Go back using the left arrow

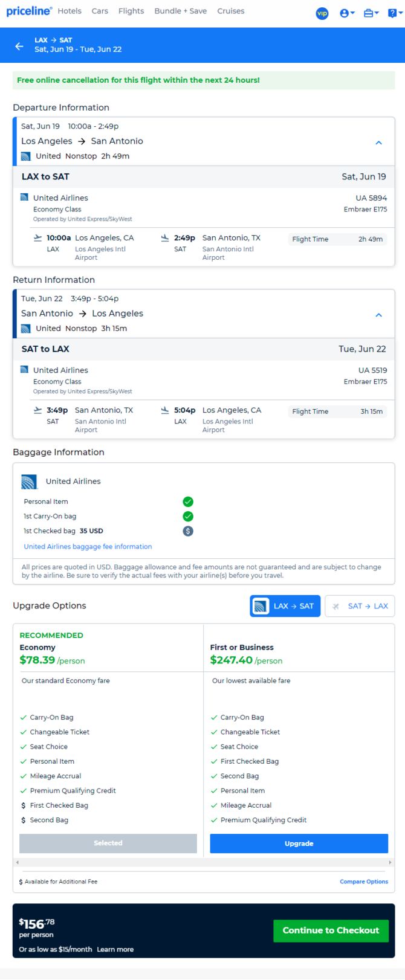tap(19, 46)
